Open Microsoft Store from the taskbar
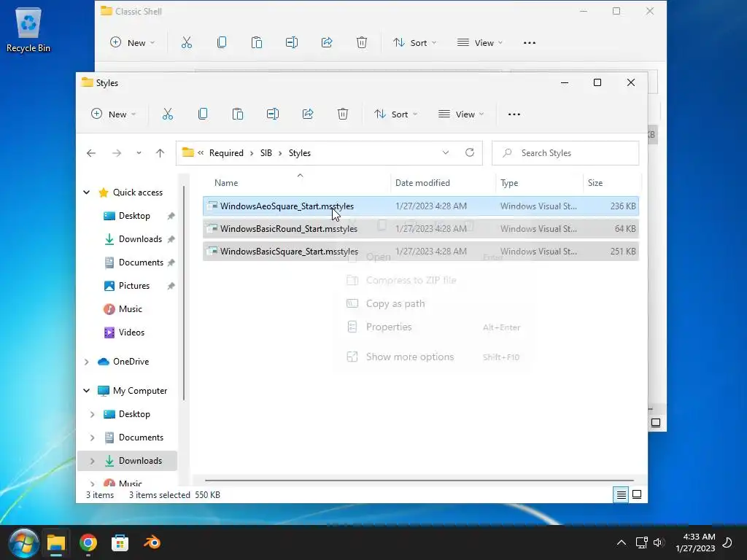The image size is (747, 560). pos(120,542)
